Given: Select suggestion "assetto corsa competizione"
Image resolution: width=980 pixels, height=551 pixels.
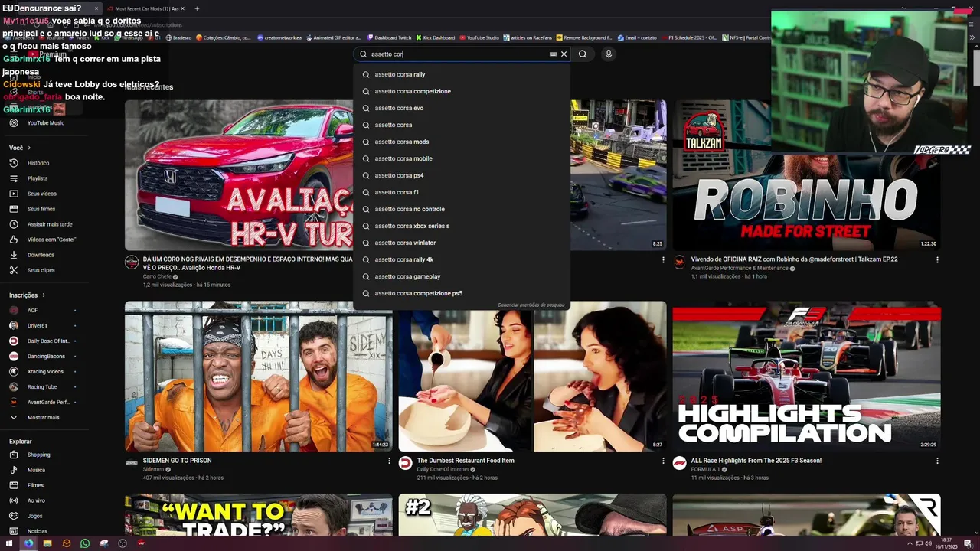Looking at the screenshot, I should tap(462, 91).
